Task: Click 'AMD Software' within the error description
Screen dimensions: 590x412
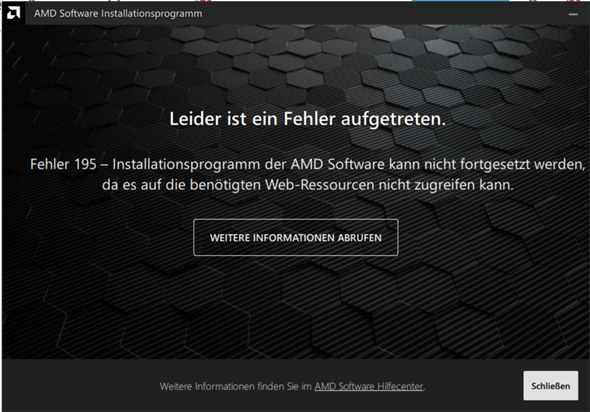Action: (338, 164)
